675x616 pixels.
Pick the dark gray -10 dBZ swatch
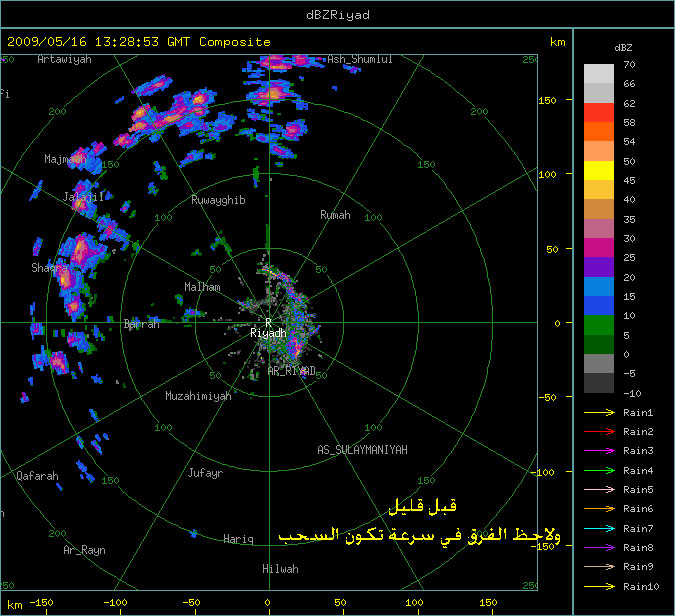click(x=599, y=383)
